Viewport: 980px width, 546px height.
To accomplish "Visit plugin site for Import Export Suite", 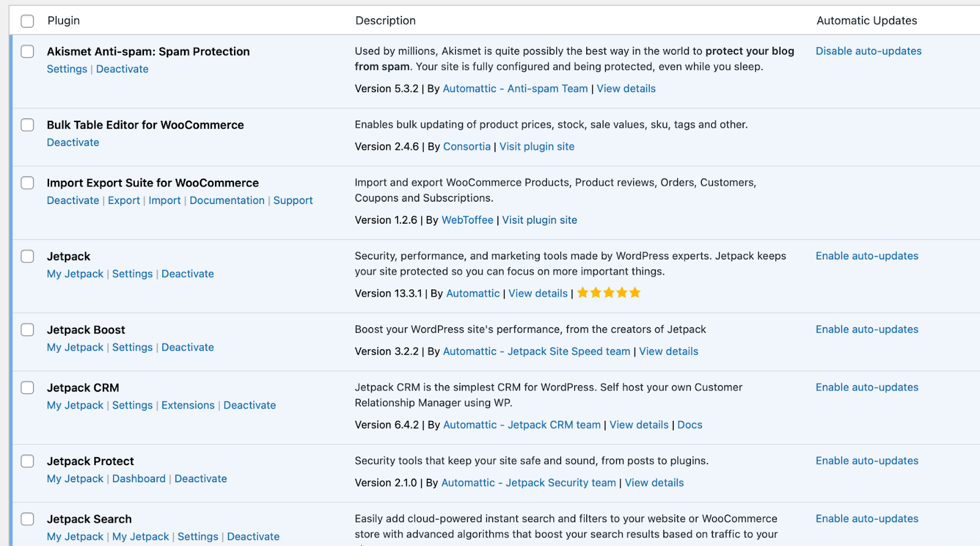I will [540, 221].
